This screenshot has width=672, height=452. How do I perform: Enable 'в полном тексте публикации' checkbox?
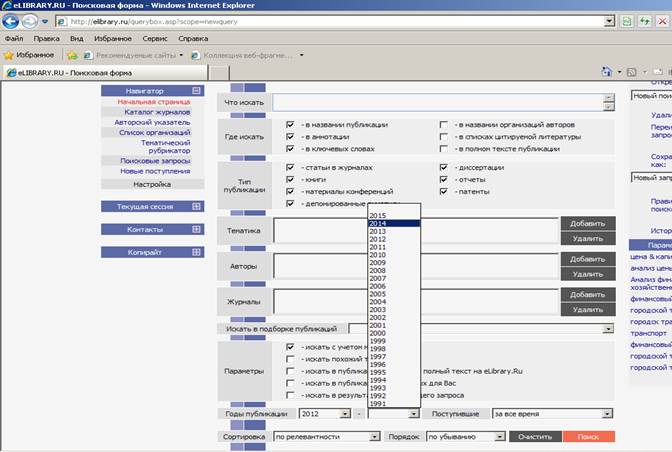(x=444, y=149)
